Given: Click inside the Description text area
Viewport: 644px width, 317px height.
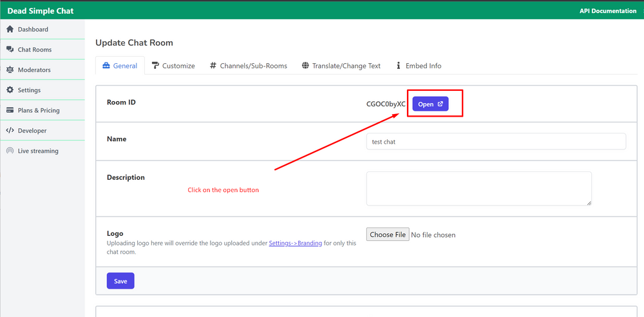Looking at the screenshot, I should [x=478, y=188].
